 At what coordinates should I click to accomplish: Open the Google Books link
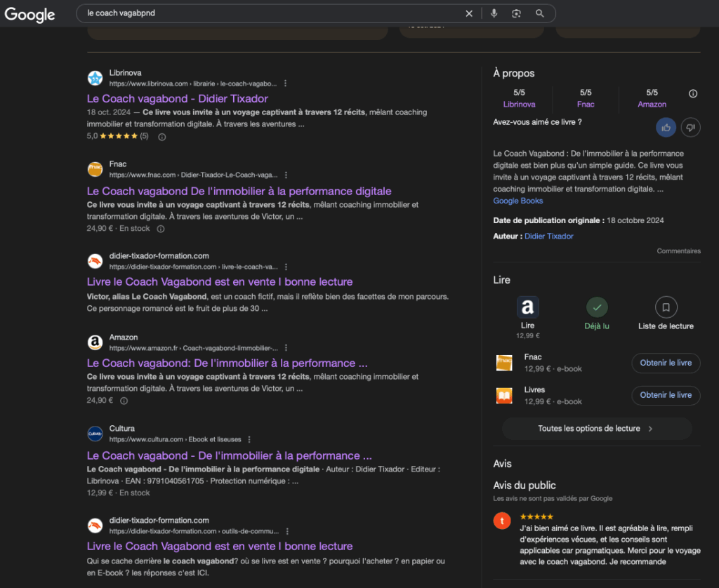[517, 201]
